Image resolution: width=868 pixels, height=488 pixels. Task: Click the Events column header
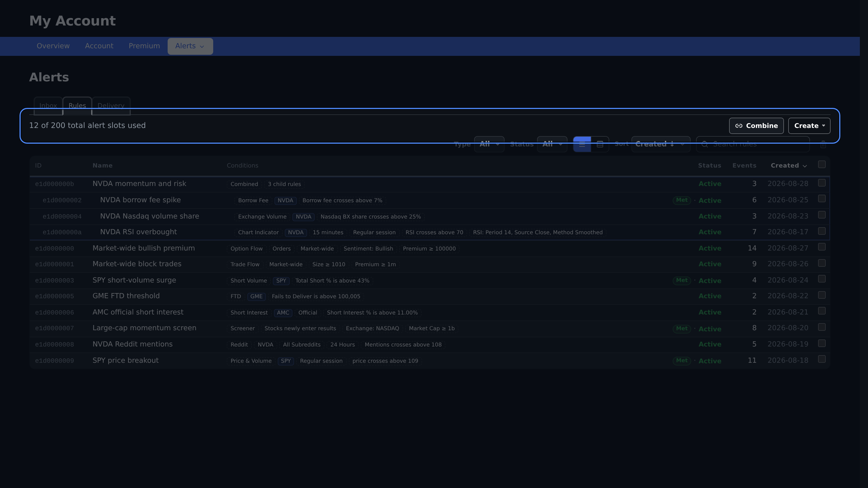coord(744,166)
